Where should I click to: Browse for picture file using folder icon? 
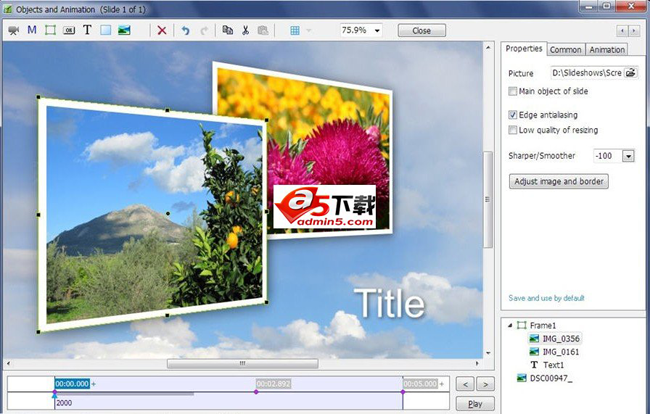tap(631, 73)
